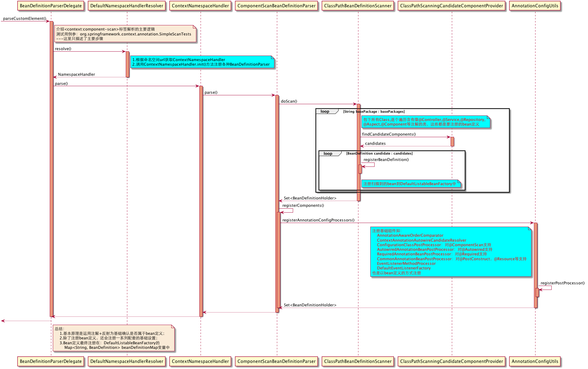This screenshot has height=369, width=588.
Task: Select the top ClassPathScanningCandidateComponentProvider participant box
Action: 452,6
